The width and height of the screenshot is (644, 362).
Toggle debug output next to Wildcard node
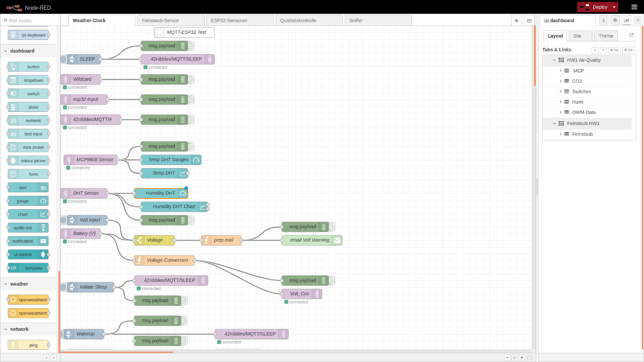191,79
